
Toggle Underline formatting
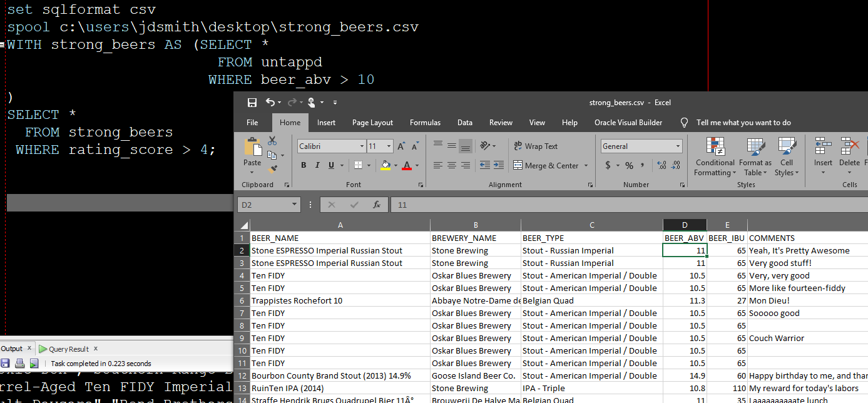[331, 165]
